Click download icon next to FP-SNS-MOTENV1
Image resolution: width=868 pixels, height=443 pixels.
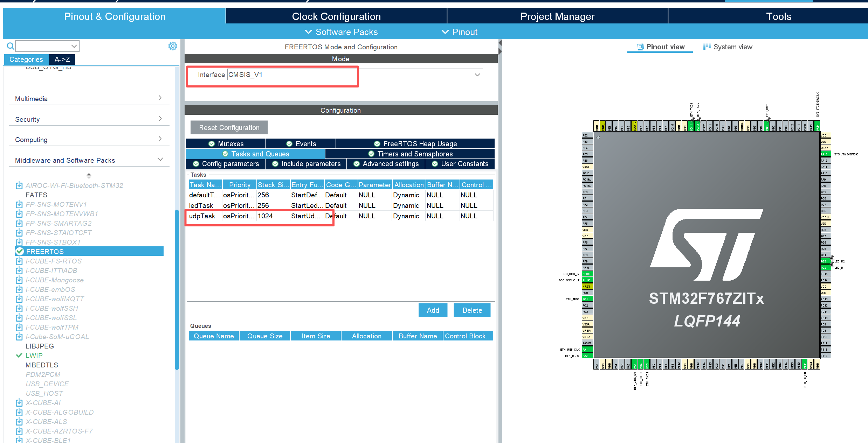point(19,204)
